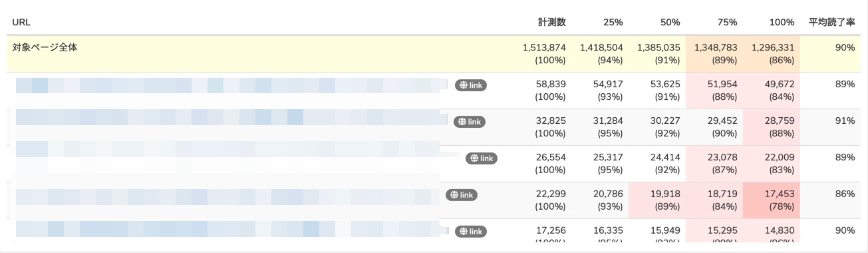Select the highlighted 17,453 (78%) cell
Image resolution: width=868 pixels, height=253 pixels.
772,200
